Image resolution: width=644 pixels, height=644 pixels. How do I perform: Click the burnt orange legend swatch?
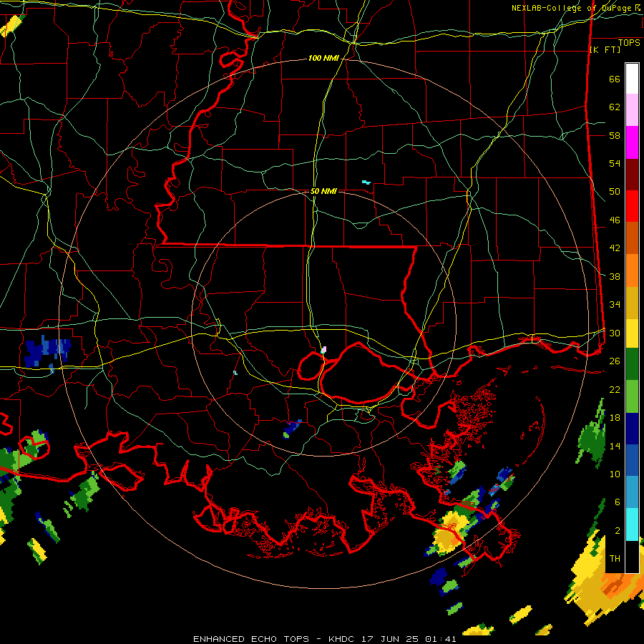[x=632, y=238]
